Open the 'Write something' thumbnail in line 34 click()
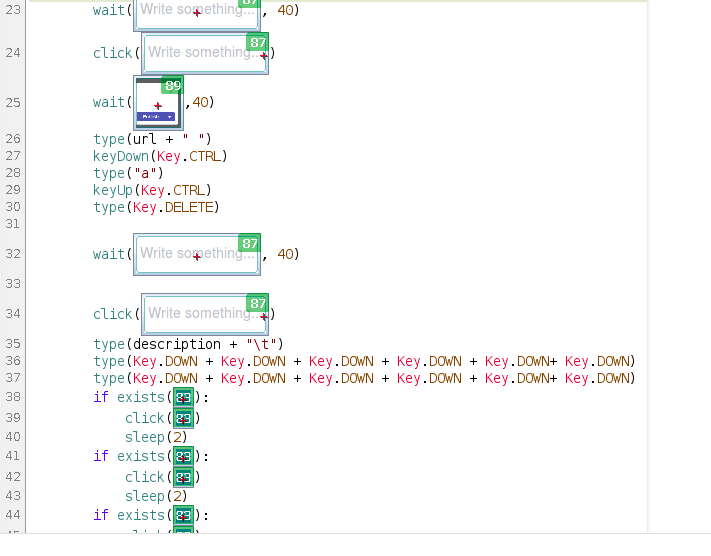 [x=205, y=314]
